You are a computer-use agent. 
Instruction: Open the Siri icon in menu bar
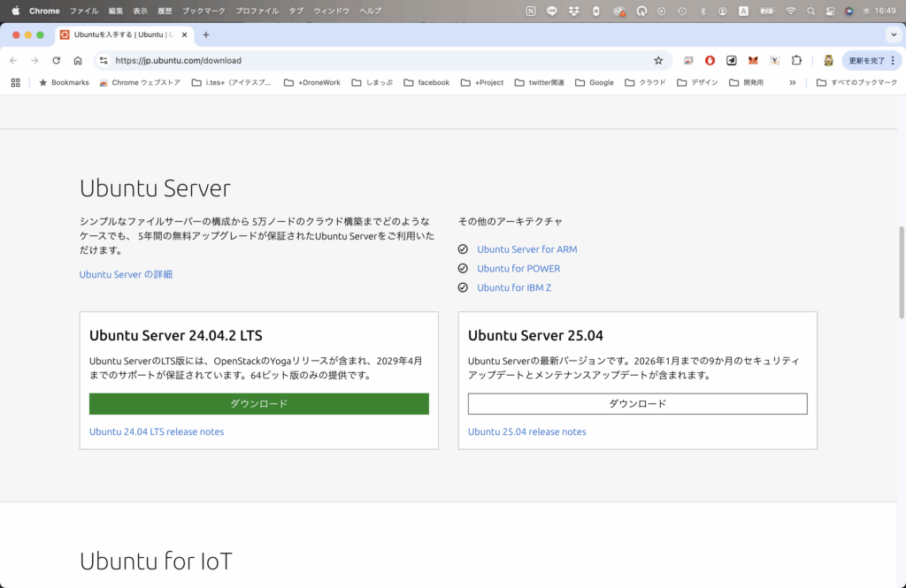pos(848,11)
